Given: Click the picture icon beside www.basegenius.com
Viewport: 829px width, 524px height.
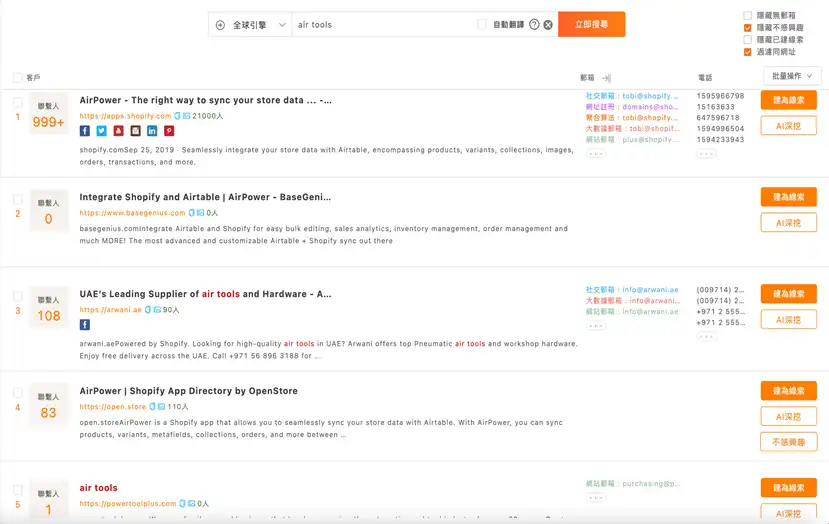Looking at the screenshot, I should (x=200, y=213).
